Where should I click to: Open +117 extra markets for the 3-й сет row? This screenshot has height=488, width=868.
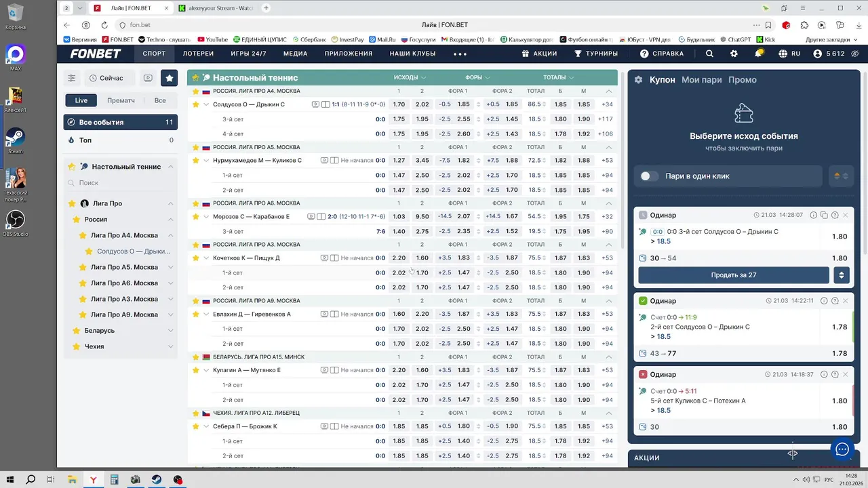point(606,119)
